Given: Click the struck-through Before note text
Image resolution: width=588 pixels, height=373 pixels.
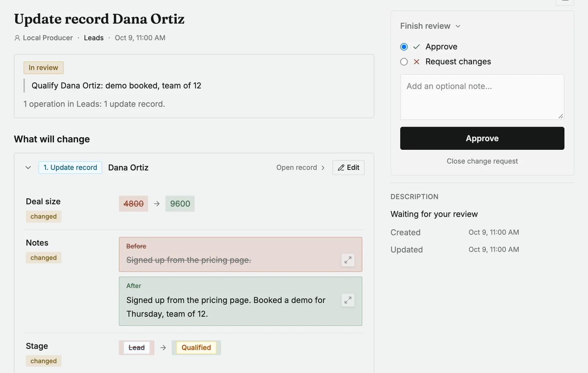Looking at the screenshot, I should tap(189, 260).
